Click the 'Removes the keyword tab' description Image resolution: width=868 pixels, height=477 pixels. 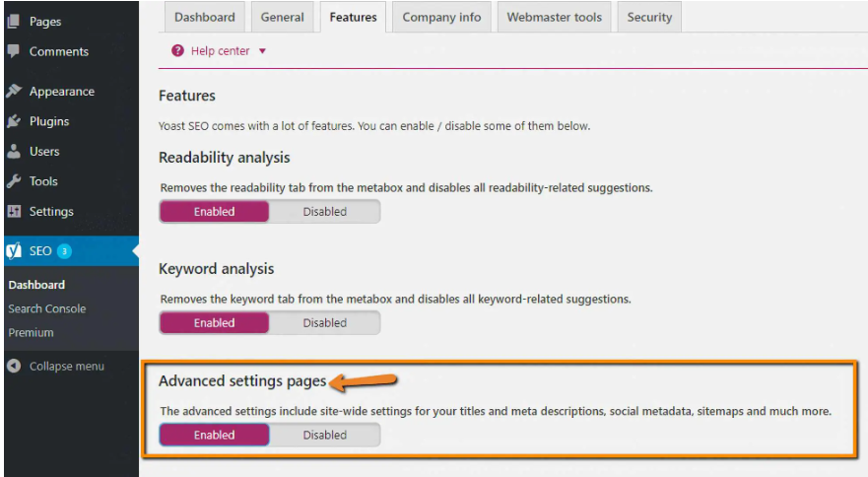pyautogui.click(x=396, y=300)
